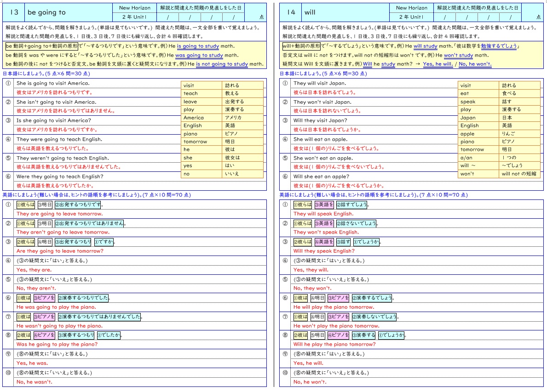Click "They weren't going to teach English."

click(x=63, y=158)
